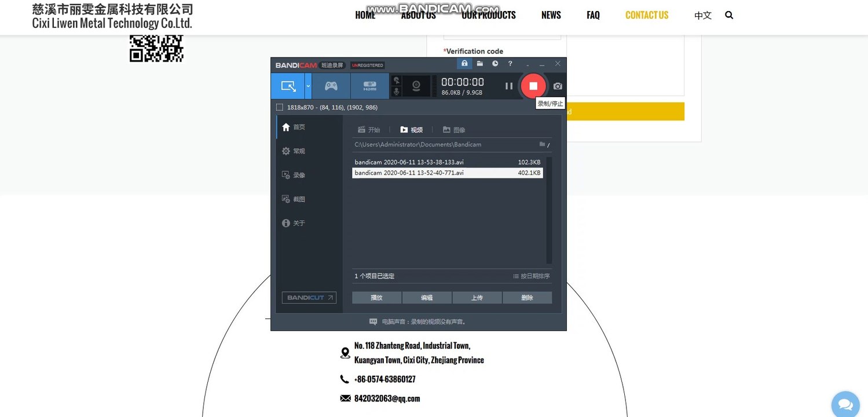Open the live chat bubble widget
Screen dimensions: 868x417
(x=845, y=405)
